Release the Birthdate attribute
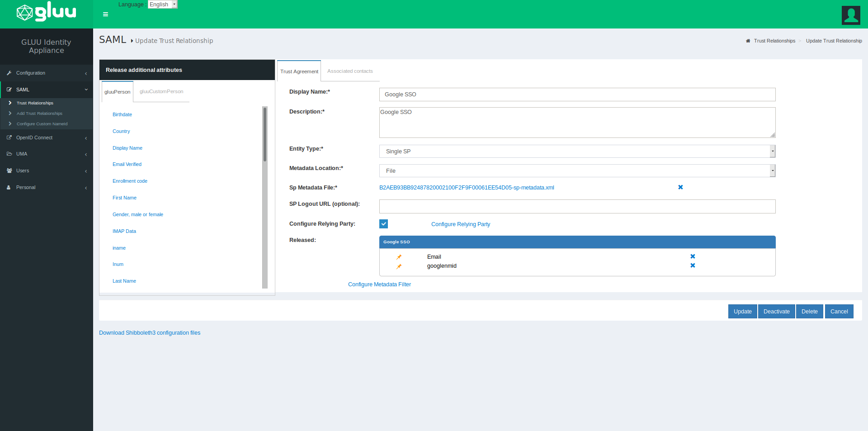The height and width of the screenshot is (431, 868). [x=122, y=114]
